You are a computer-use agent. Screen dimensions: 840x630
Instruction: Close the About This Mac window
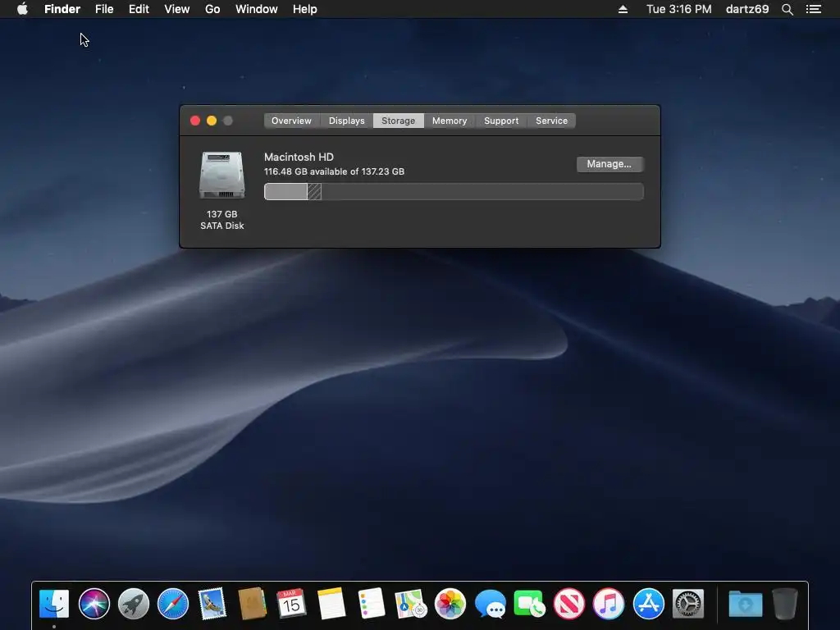point(195,121)
